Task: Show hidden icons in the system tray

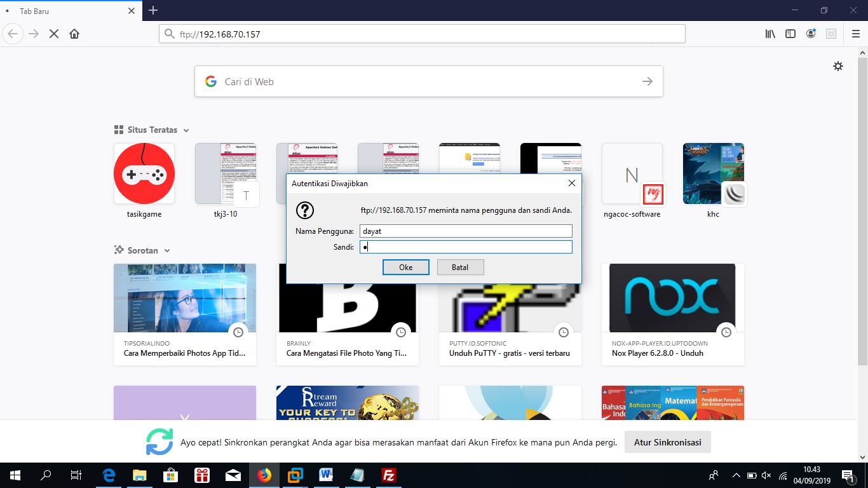Action: point(735,475)
